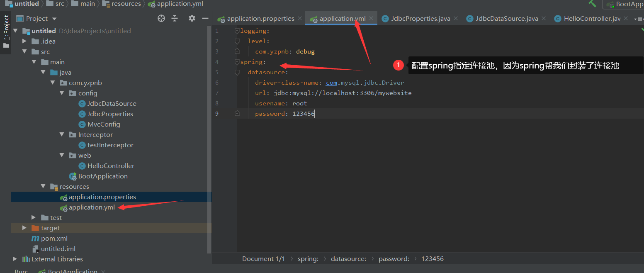The image size is (644, 273).
Task: Collapse the Interceptor package
Action: tap(62, 134)
